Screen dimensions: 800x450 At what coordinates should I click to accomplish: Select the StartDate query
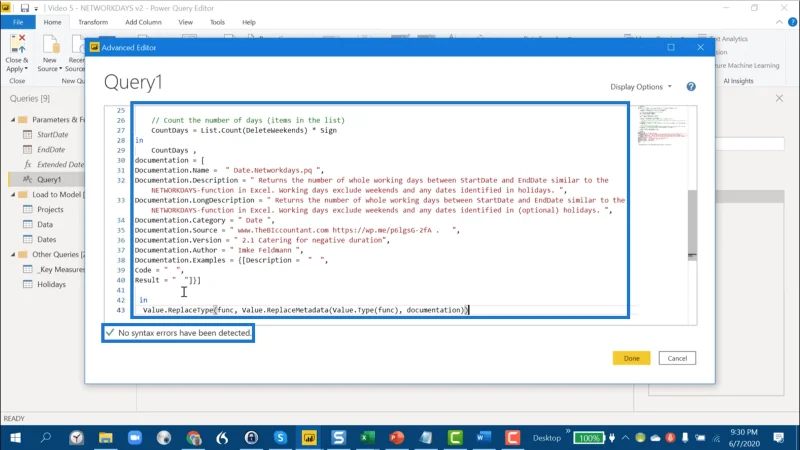pos(52,135)
